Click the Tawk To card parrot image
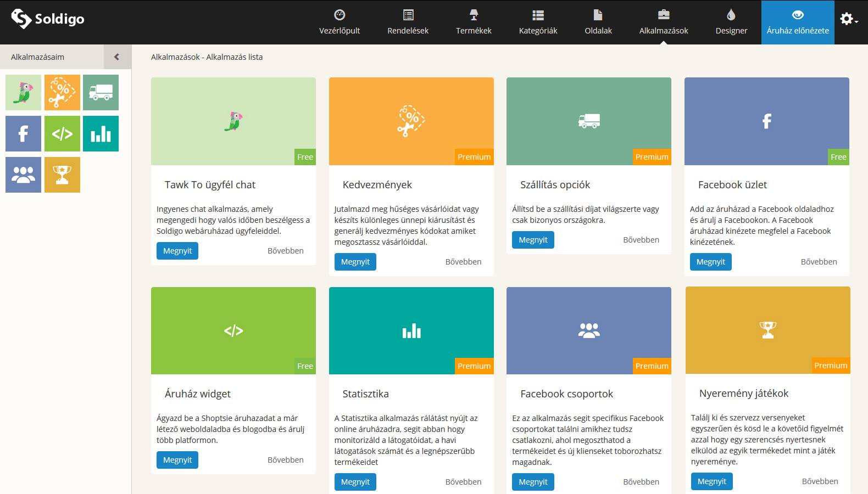 point(233,121)
